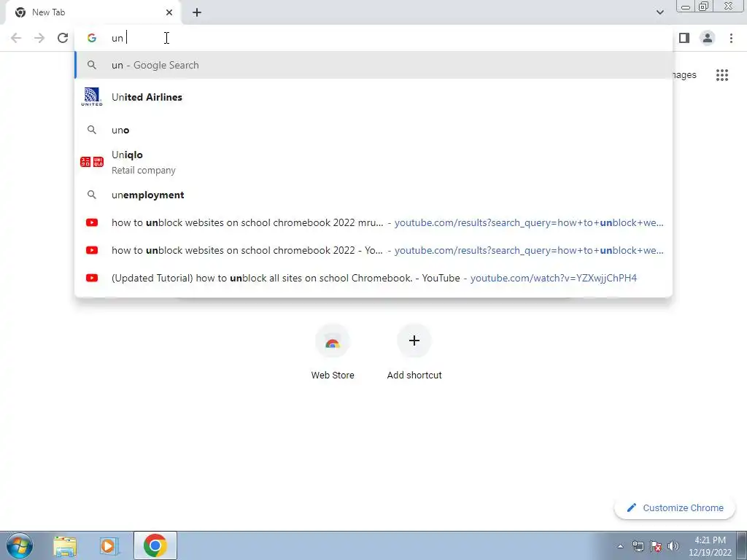Open Chrome three-dot menu
The width and height of the screenshot is (747, 560).
(x=731, y=38)
